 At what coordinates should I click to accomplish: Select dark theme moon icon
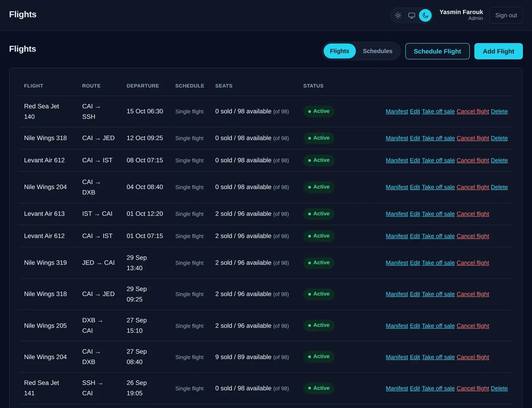point(425,16)
